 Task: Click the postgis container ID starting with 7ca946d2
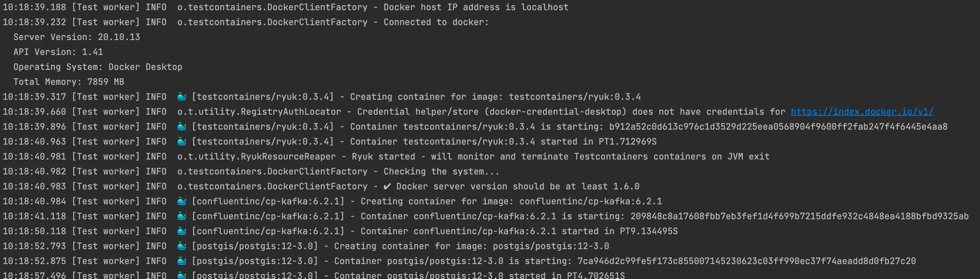tap(746, 261)
